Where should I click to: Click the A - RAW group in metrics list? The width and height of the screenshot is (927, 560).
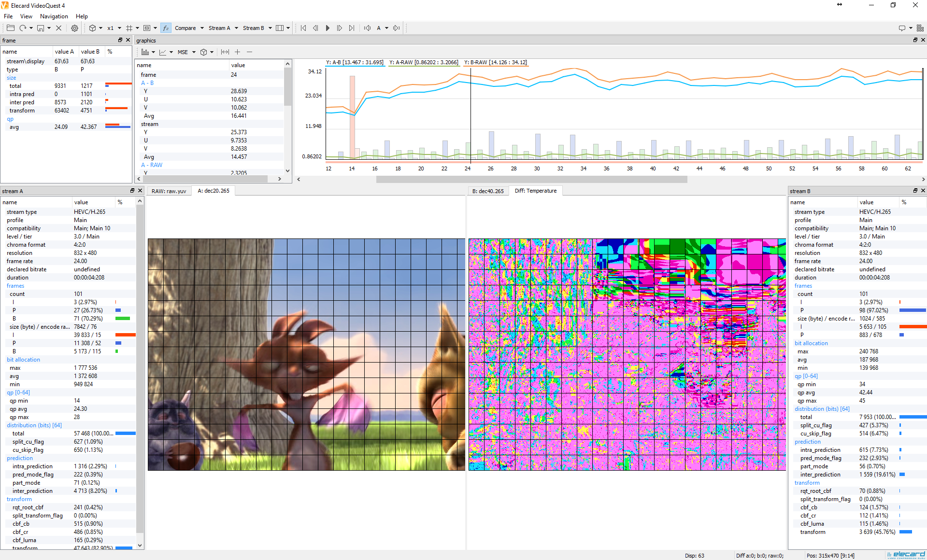152,165
